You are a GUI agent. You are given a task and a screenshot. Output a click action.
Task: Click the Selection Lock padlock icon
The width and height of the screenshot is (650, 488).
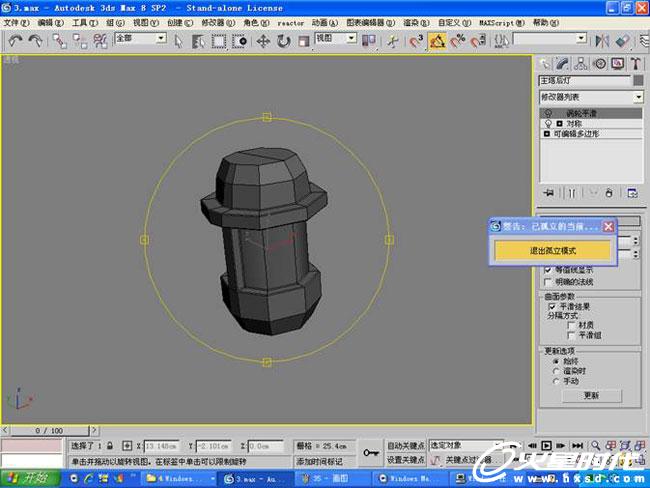click(x=110, y=446)
